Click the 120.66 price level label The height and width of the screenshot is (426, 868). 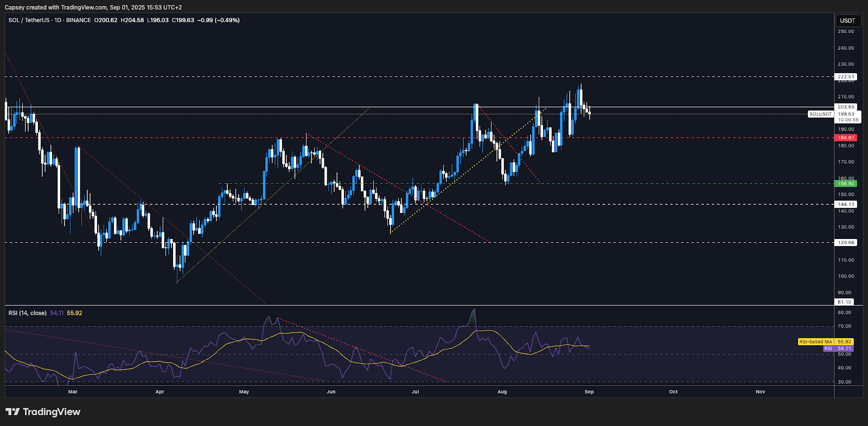coord(846,243)
